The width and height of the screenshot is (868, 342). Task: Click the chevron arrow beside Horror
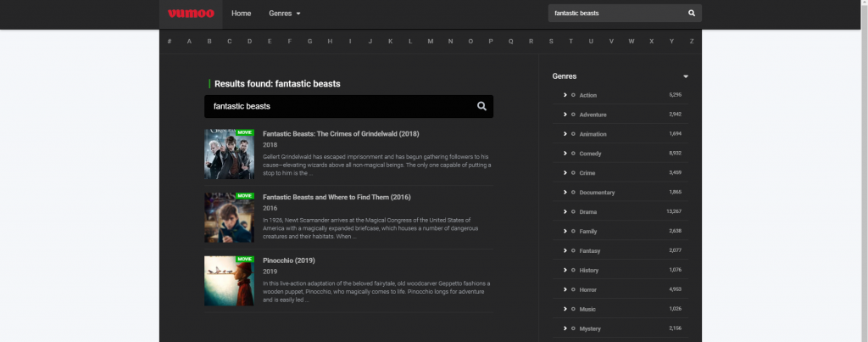click(565, 289)
